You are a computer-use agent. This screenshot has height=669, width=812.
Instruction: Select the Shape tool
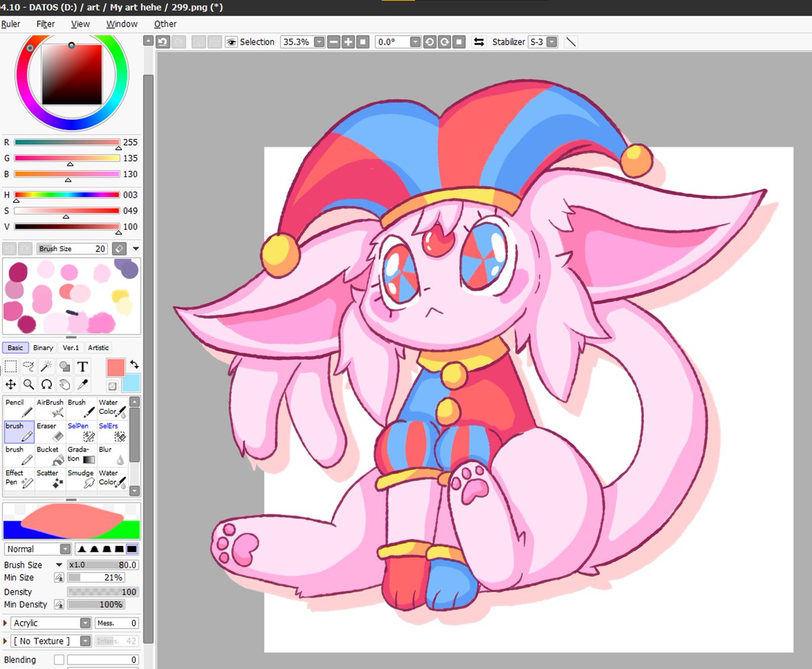[64, 366]
